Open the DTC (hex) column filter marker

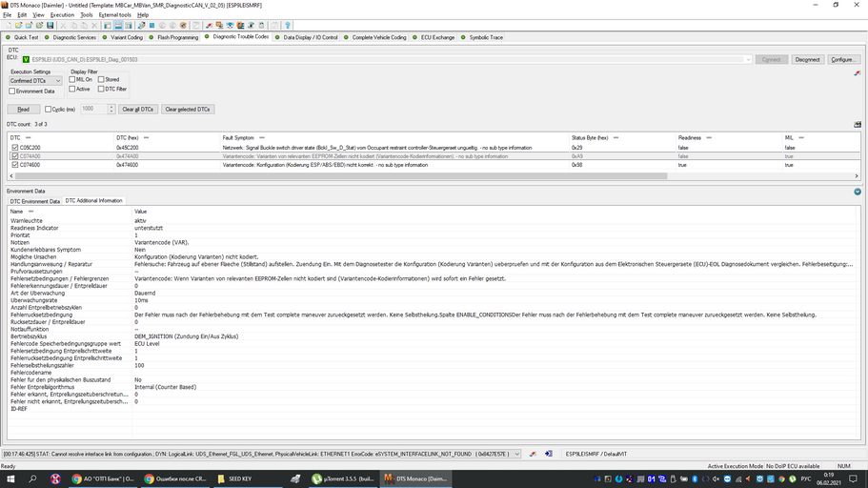coord(146,137)
